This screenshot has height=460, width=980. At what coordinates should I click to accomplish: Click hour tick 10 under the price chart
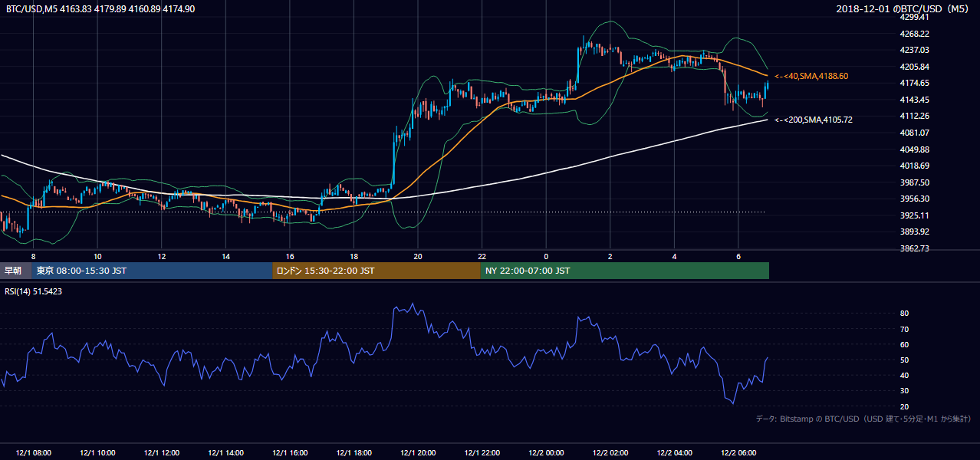pos(97,256)
